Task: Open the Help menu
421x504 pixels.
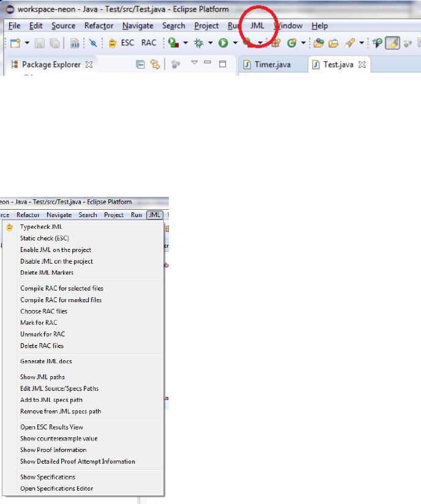Action: pyautogui.click(x=319, y=26)
